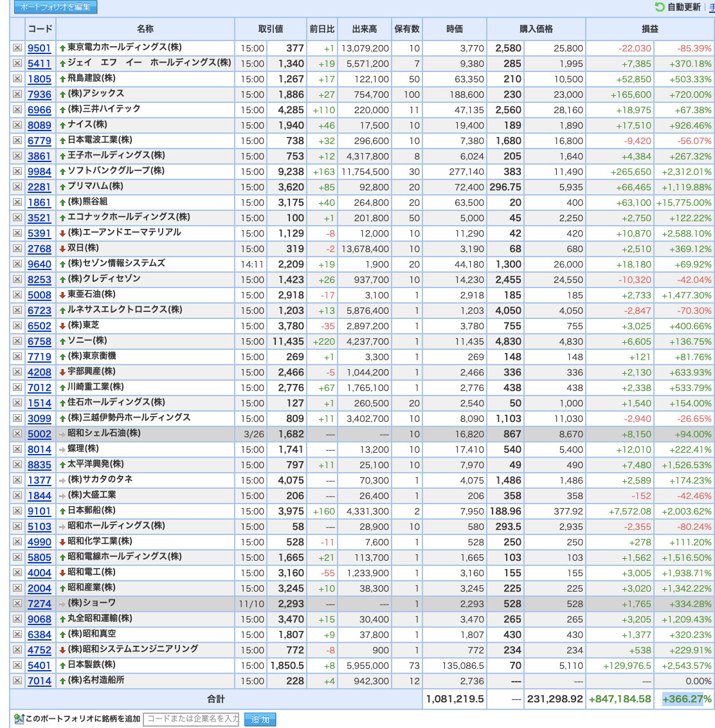This screenshot has height=728, width=715.
Task: Open stock code 7014 link
Action: coord(39,681)
